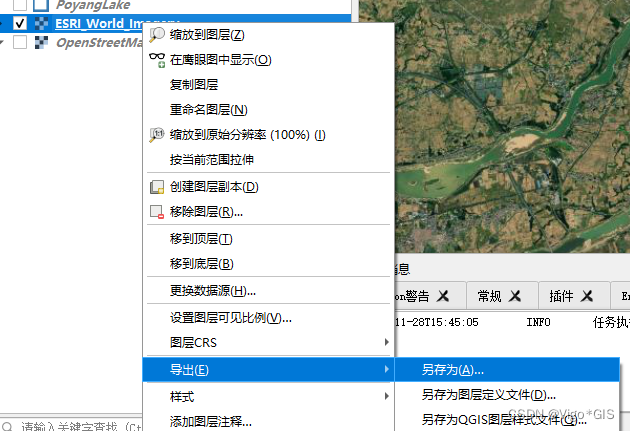Click the ESRI_World_Imagery raster layer icon
Viewport: 630px width, 431px height.
(41, 23)
